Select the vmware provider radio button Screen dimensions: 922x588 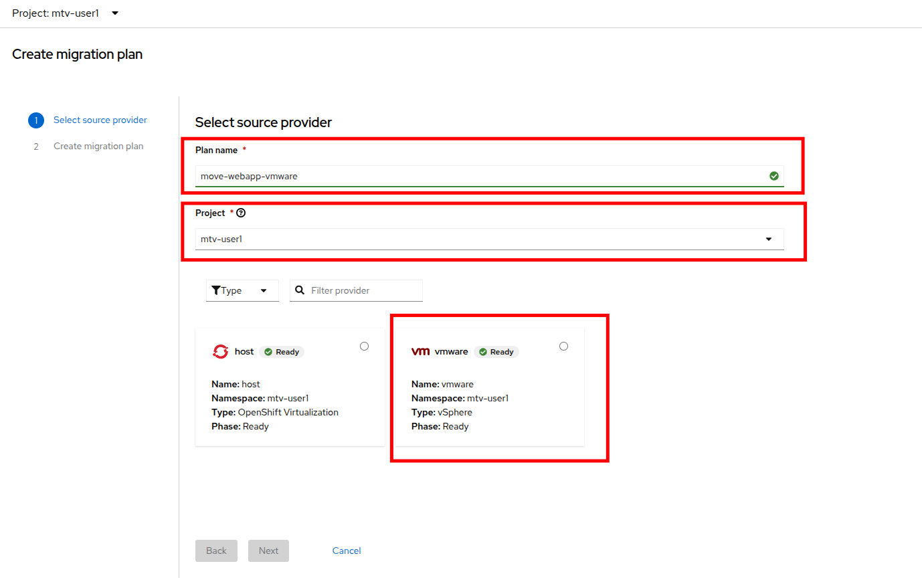tap(563, 346)
